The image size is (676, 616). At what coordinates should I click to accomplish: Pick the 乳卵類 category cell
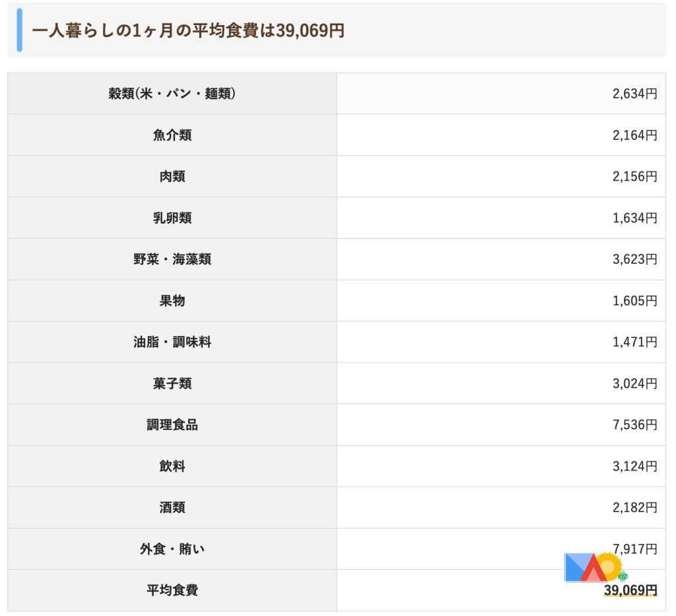pyautogui.click(x=172, y=218)
